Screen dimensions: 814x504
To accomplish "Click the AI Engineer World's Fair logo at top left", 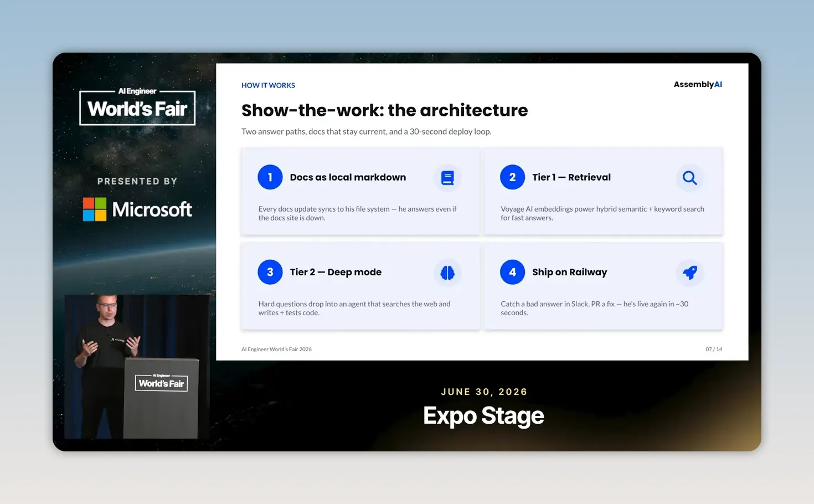I will [x=137, y=106].
